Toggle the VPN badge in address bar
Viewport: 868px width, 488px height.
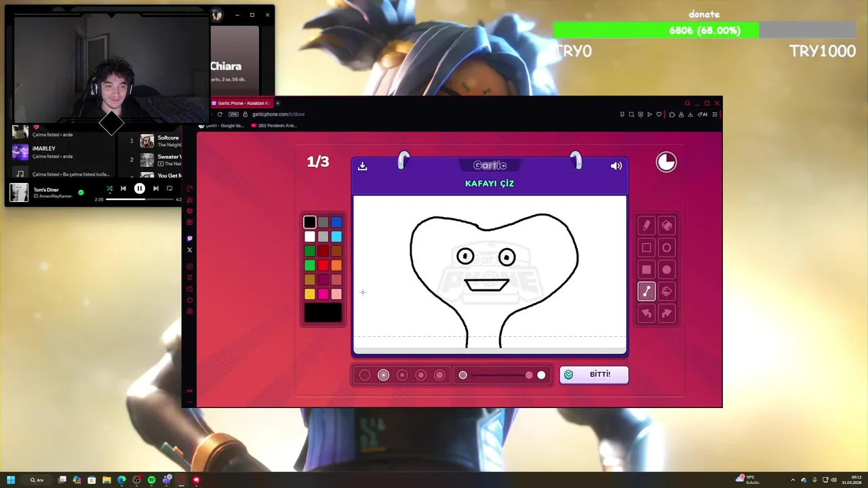[x=233, y=114]
